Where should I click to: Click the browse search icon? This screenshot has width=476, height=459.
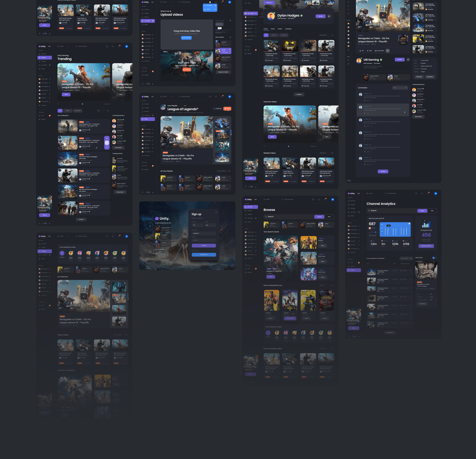pos(267,217)
